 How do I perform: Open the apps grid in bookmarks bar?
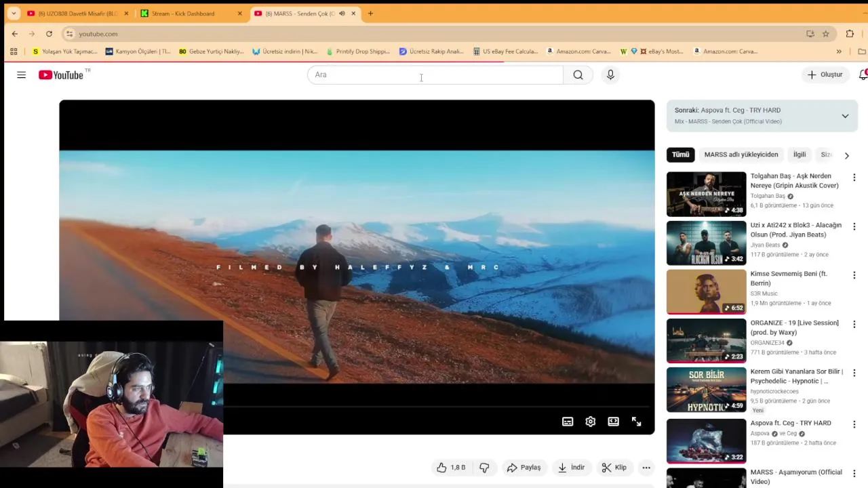[x=14, y=52]
